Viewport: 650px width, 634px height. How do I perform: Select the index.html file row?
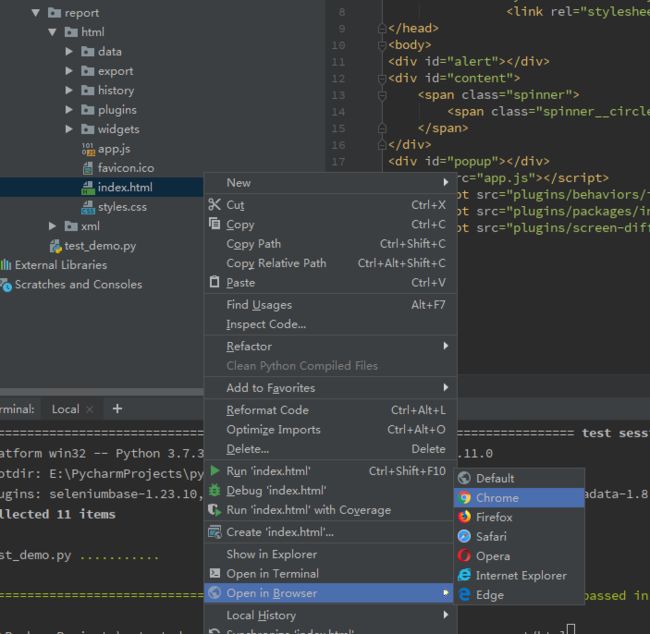[102, 187]
